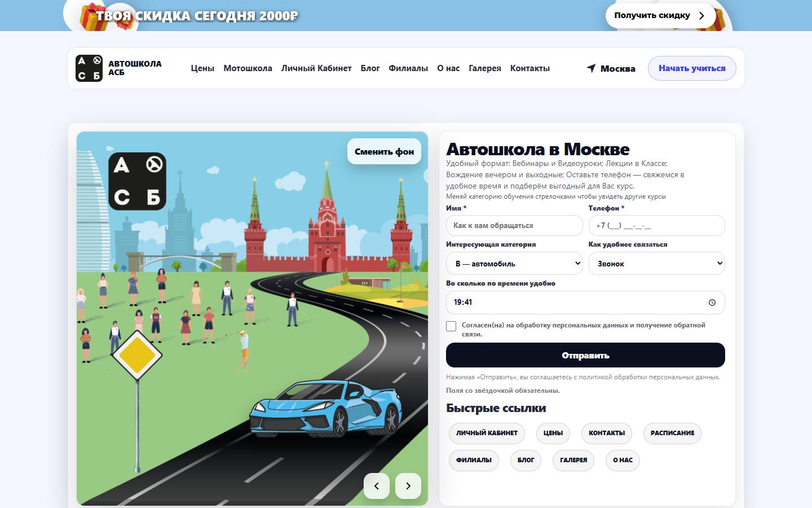The height and width of the screenshot is (508, 812).
Task: Click the time field showing 19:41
Action: click(585, 303)
